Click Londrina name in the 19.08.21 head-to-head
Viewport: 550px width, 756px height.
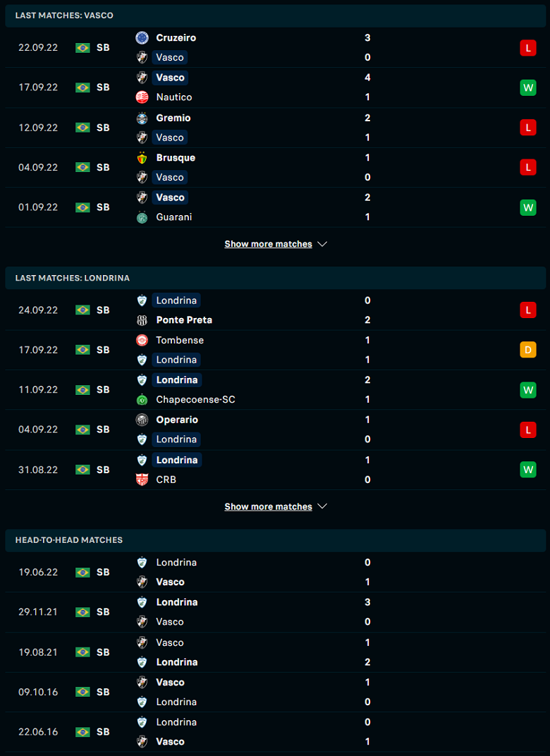(x=177, y=662)
